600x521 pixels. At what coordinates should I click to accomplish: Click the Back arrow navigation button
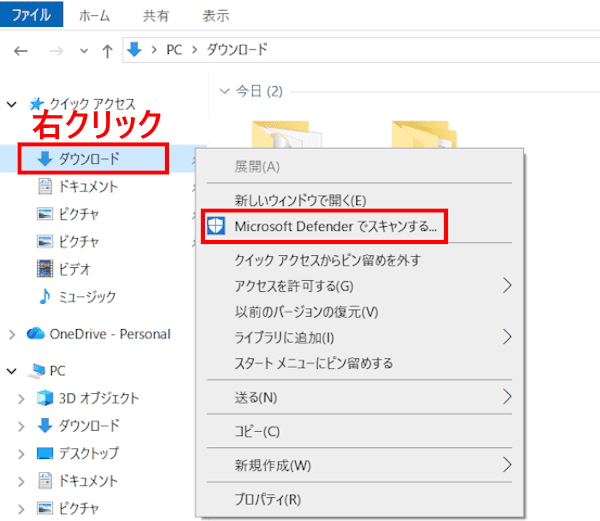21,50
